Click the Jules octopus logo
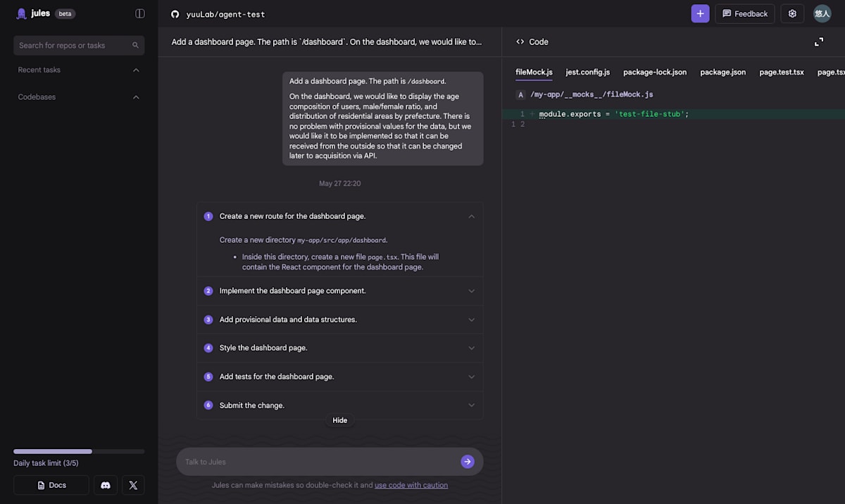The image size is (845, 504). point(21,13)
